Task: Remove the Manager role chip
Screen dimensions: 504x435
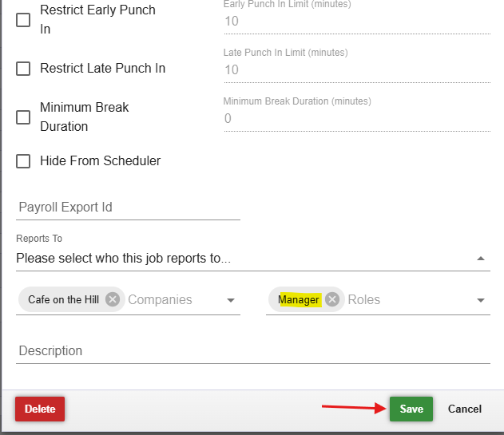Action: (332, 299)
